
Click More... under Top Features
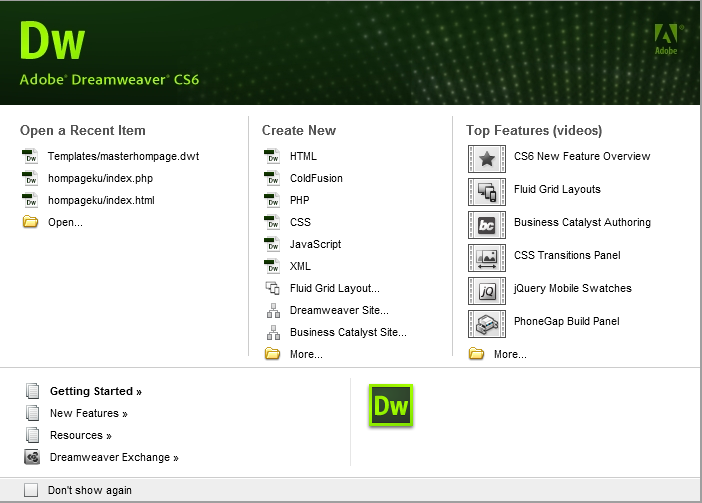tap(510, 354)
